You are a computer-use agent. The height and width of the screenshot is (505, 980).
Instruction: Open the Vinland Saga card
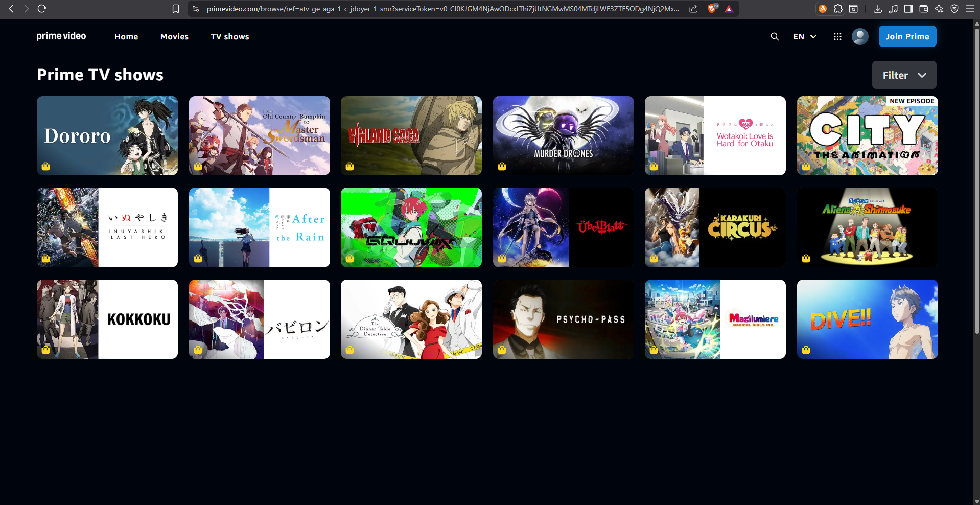click(x=411, y=136)
